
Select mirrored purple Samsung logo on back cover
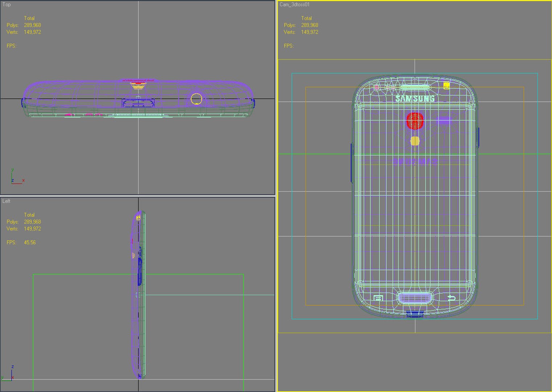point(415,161)
